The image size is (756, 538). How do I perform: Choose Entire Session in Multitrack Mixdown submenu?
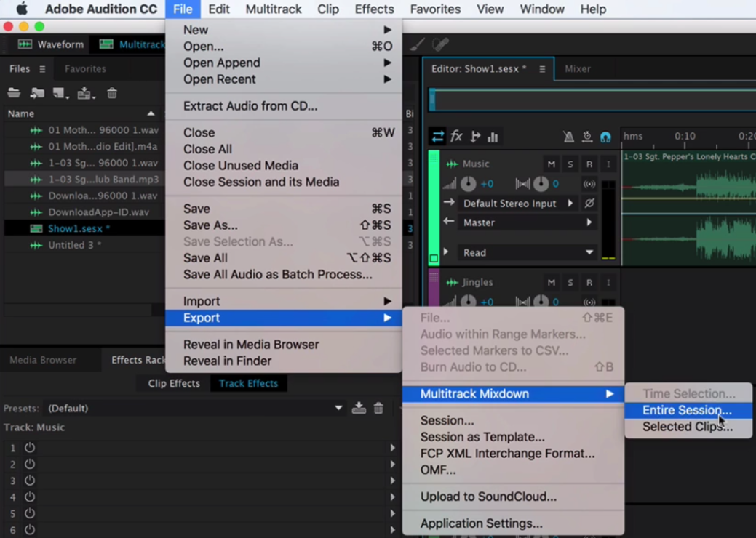(x=688, y=410)
